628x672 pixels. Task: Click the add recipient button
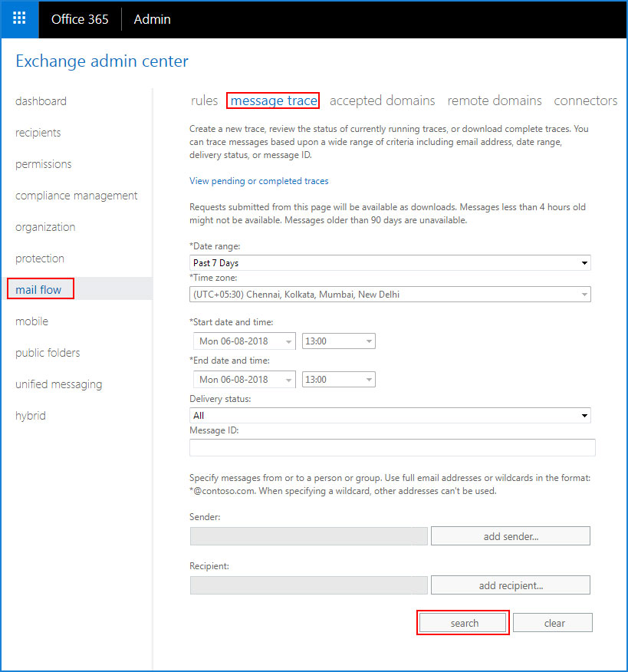tap(511, 585)
